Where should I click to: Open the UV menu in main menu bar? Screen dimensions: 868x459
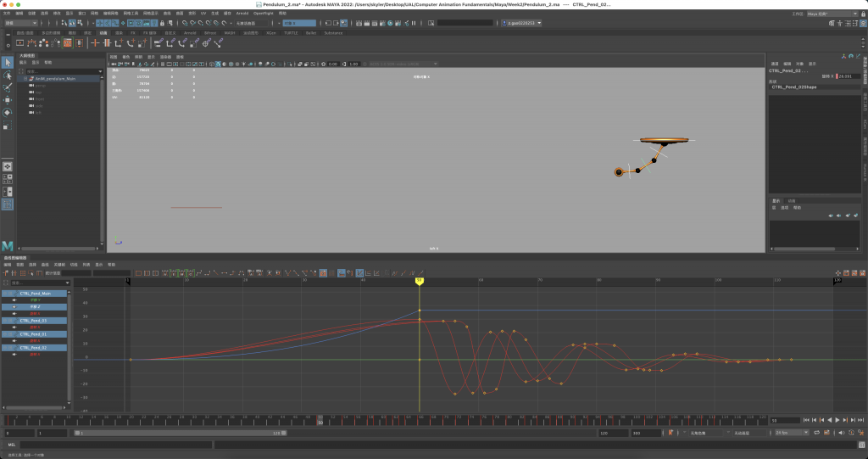coord(203,14)
